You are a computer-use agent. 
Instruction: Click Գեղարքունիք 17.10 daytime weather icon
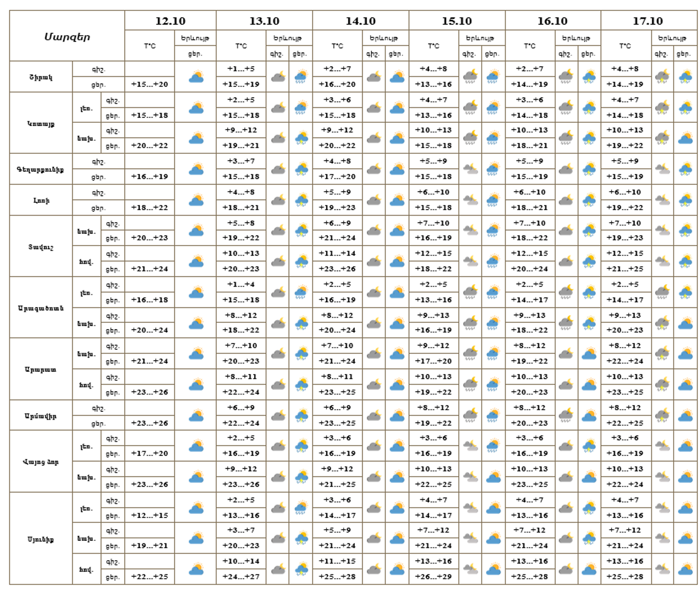point(685,169)
